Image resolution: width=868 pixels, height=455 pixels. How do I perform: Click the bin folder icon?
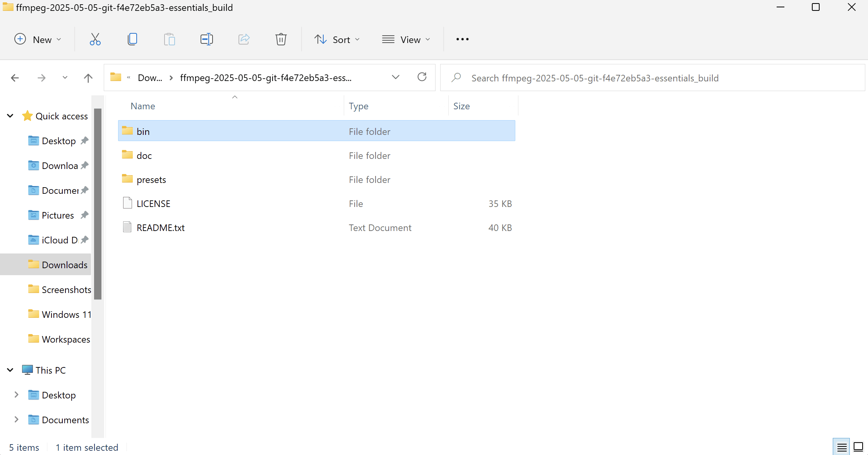127,131
